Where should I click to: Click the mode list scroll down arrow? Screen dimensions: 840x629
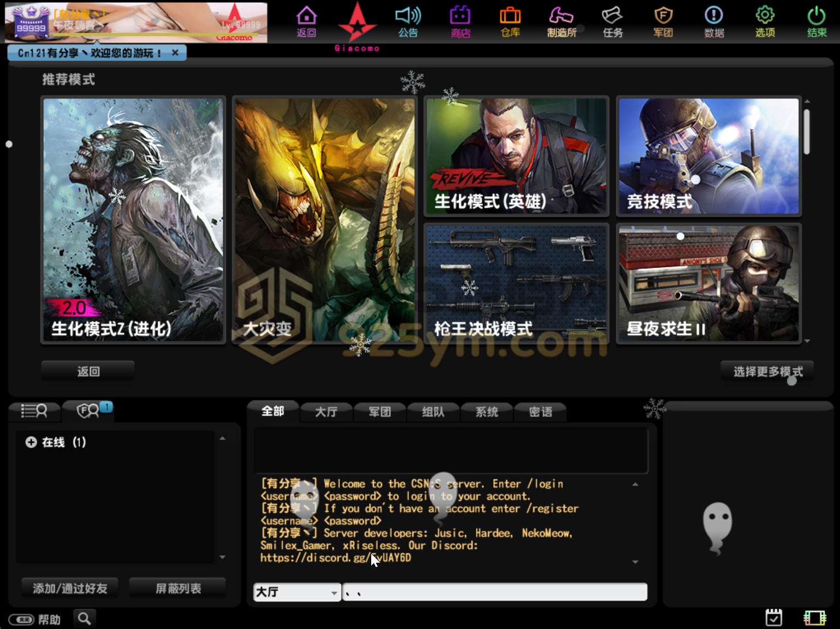pyautogui.click(x=807, y=341)
